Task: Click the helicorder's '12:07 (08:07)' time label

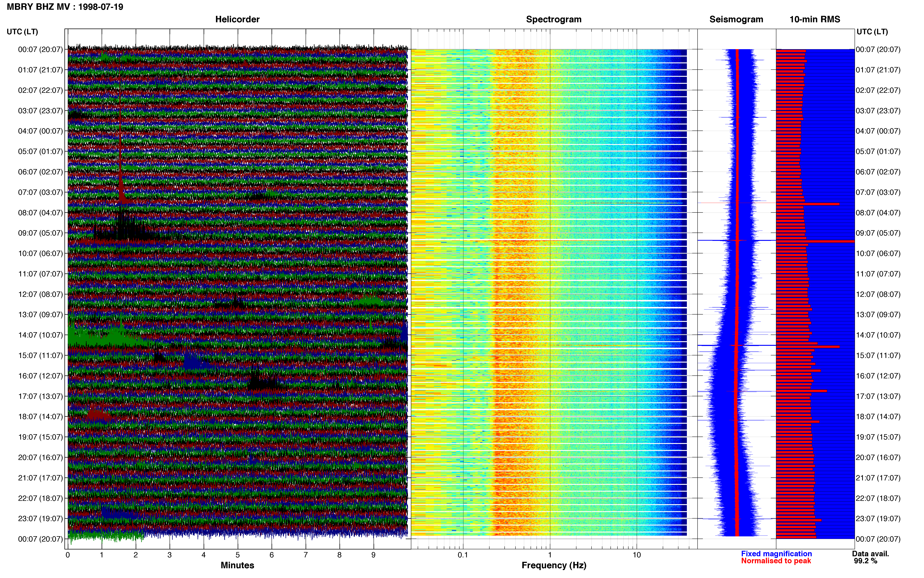Action: (x=40, y=294)
